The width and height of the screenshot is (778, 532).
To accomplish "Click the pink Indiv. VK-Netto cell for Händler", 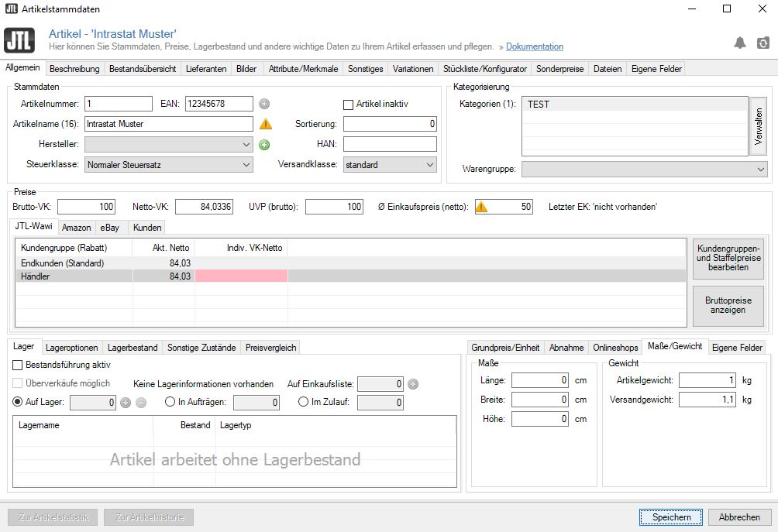I will coord(241,276).
